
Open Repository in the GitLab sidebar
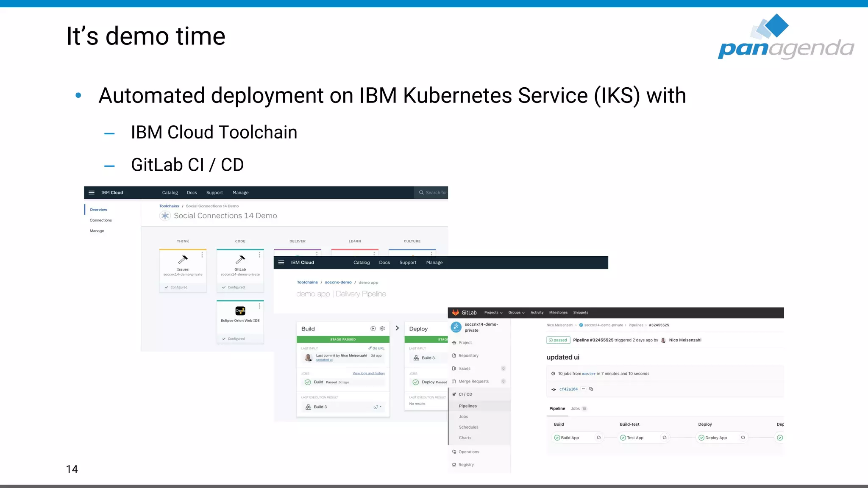[x=468, y=356]
